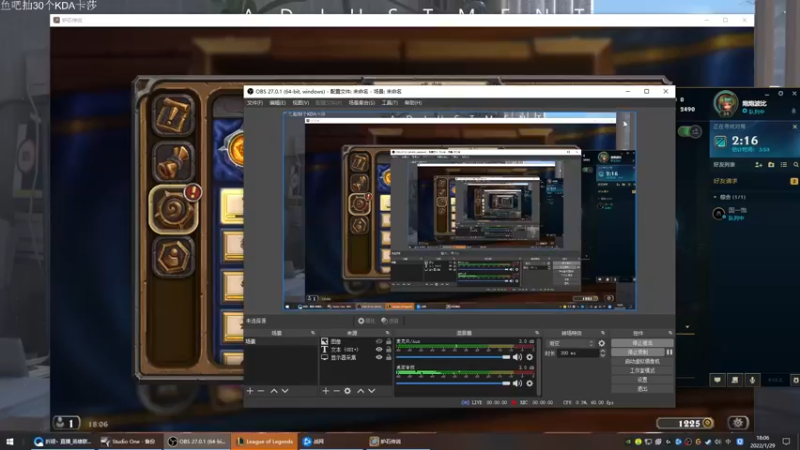Remove the selected scene with the Scenes minus icon

tap(261, 391)
